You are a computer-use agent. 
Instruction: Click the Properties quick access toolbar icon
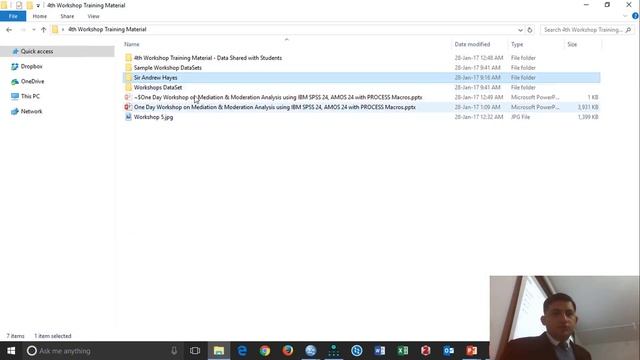click(19, 5)
